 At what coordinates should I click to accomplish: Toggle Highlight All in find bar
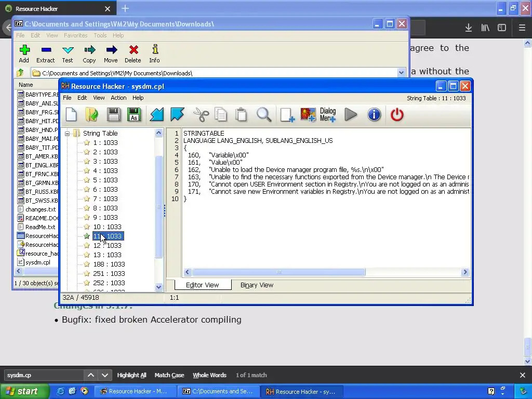tap(131, 375)
